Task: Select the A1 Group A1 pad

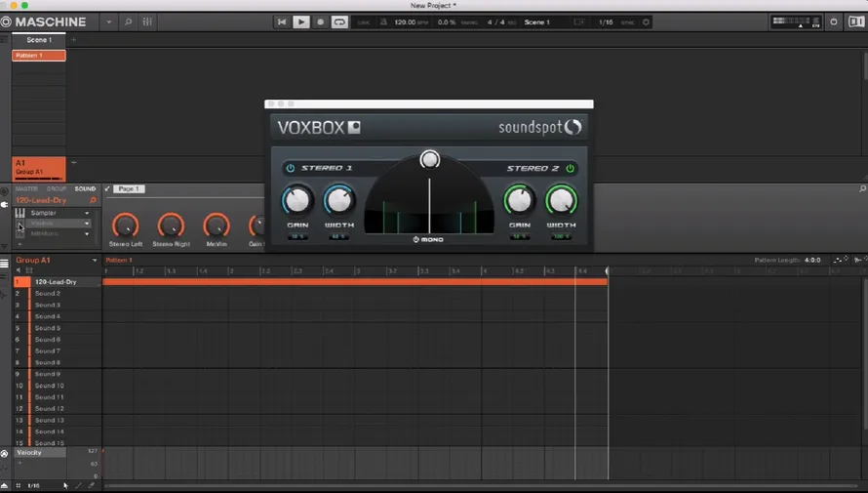Action: 39,169
